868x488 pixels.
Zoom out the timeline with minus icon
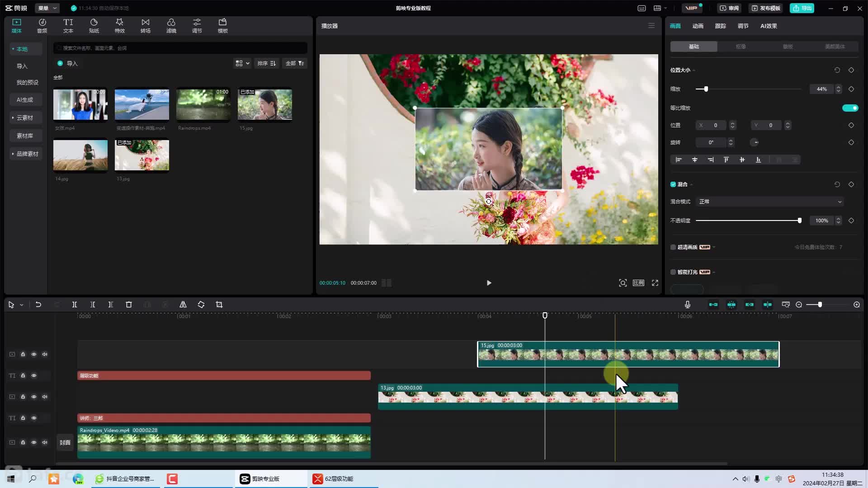[799, 305]
